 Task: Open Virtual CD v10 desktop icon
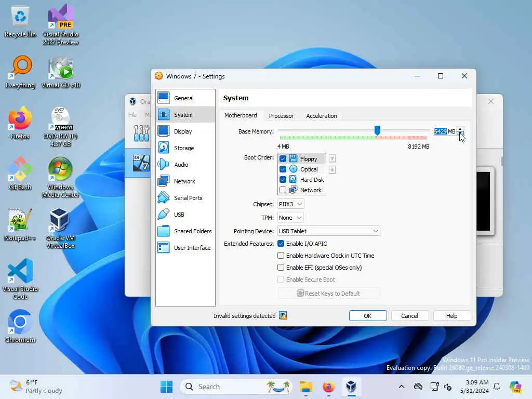pyautogui.click(x=61, y=72)
